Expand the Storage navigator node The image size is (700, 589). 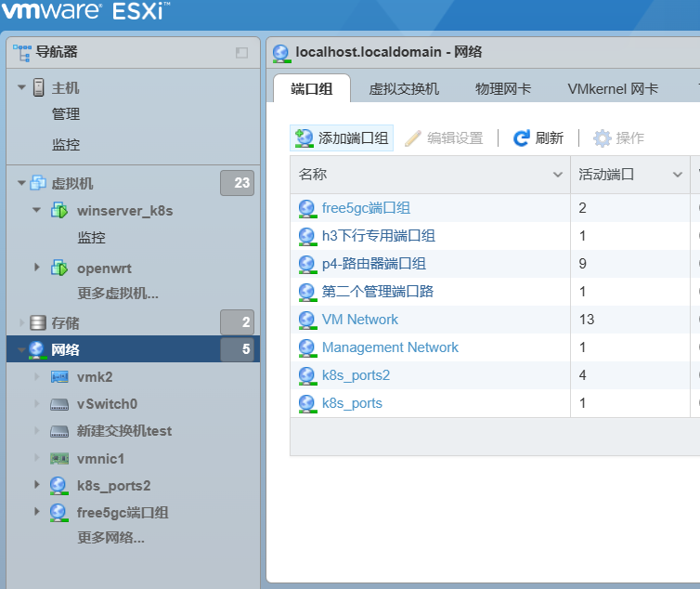click(21, 322)
